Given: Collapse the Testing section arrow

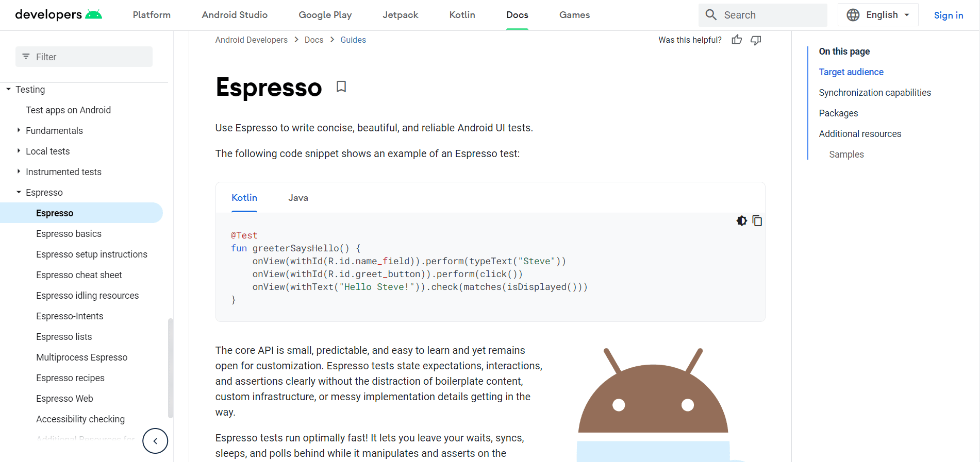Looking at the screenshot, I should [9, 89].
